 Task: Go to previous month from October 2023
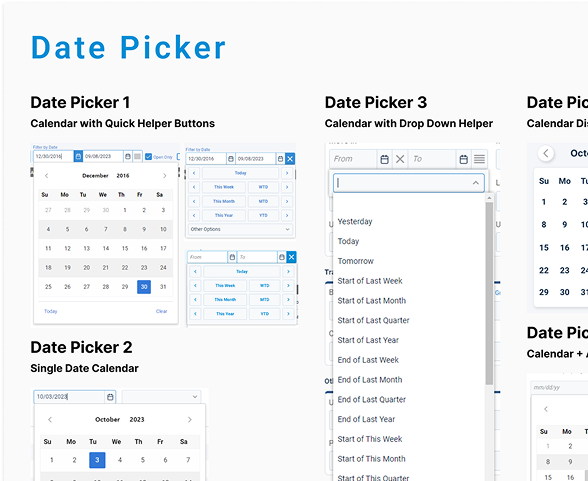click(x=50, y=420)
